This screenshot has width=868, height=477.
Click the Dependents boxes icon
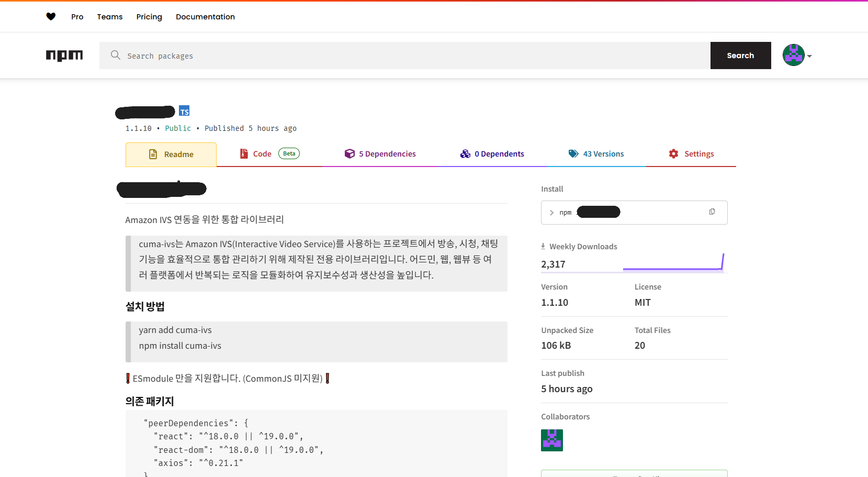click(x=466, y=153)
